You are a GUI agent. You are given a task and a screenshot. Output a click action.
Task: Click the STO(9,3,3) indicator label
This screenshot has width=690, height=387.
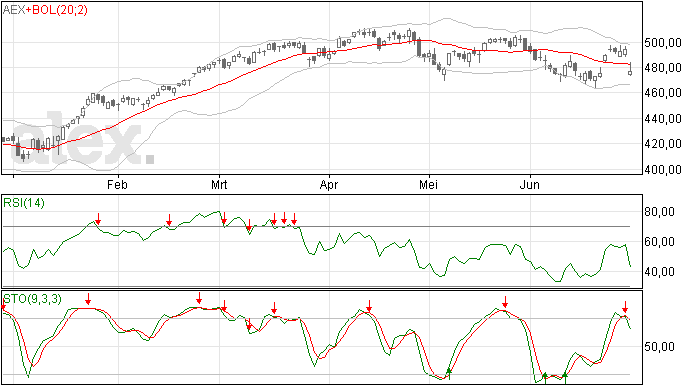[32, 299]
